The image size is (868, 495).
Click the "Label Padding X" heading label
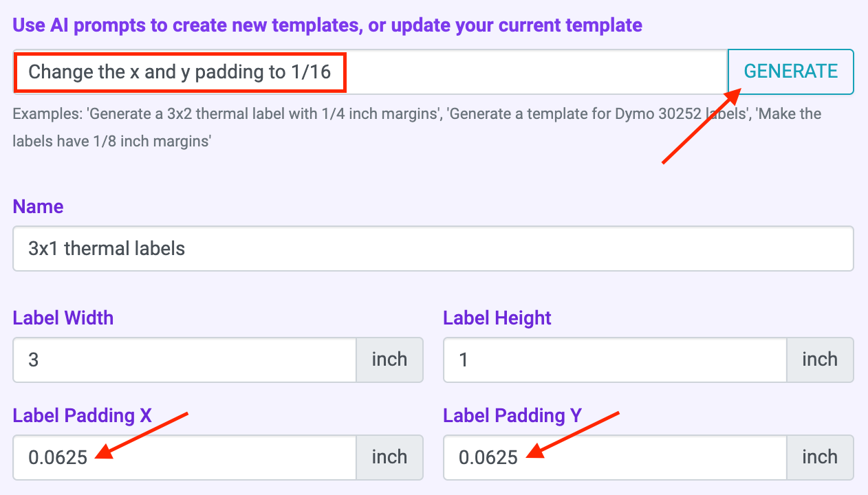[x=83, y=416]
